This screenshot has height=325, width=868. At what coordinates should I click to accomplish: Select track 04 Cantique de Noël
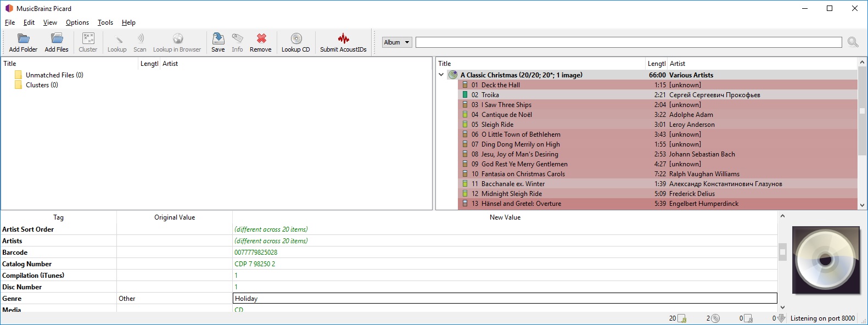(x=658, y=114)
